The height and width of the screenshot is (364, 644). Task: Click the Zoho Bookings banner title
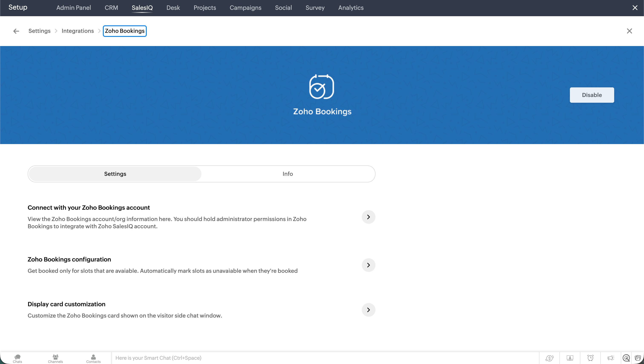point(322,112)
